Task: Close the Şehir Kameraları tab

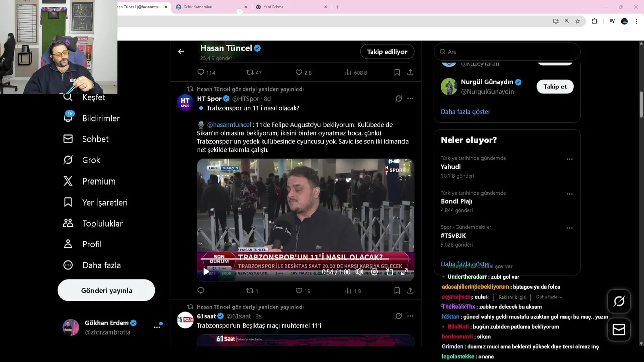Action: click(x=246, y=7)
